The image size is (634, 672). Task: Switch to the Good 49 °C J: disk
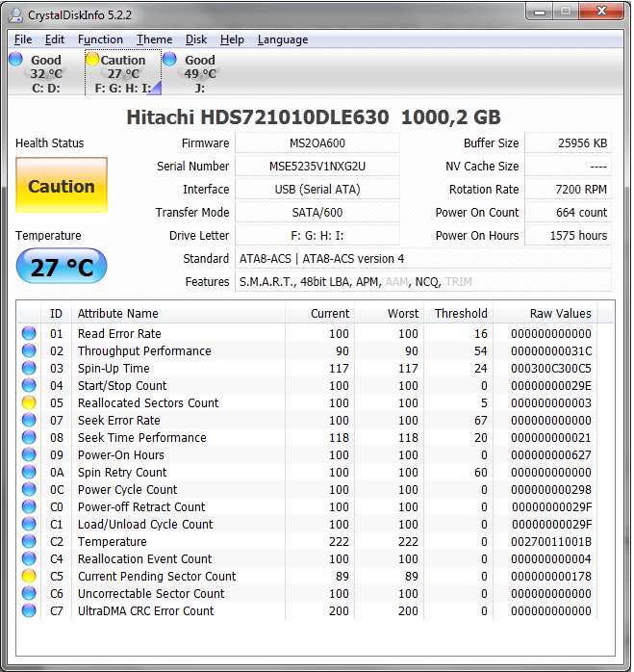199,72
